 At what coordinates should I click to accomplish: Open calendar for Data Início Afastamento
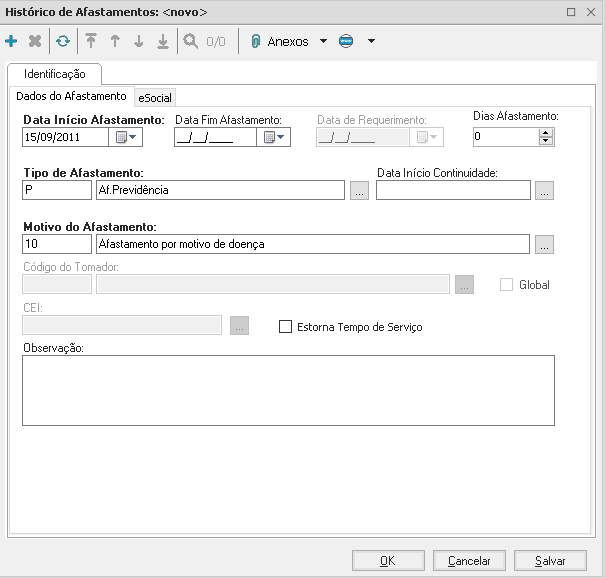coord(126,137)
